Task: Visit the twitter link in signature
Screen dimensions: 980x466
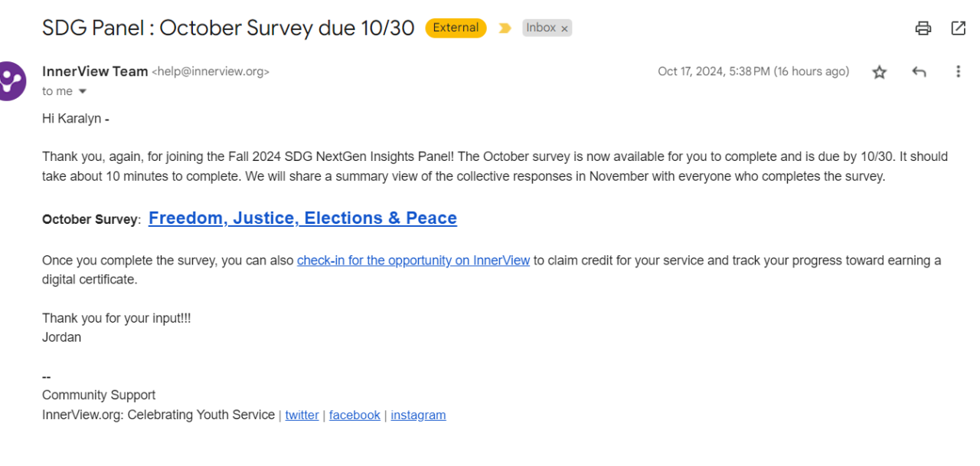Action: [302, 415]
